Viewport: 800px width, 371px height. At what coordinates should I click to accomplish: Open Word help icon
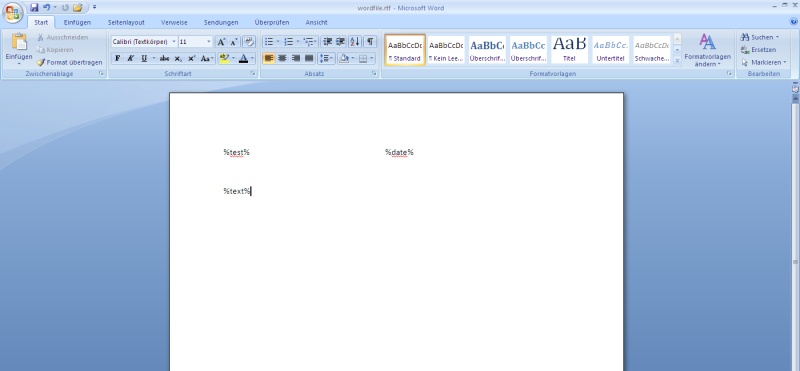point(793,22)
